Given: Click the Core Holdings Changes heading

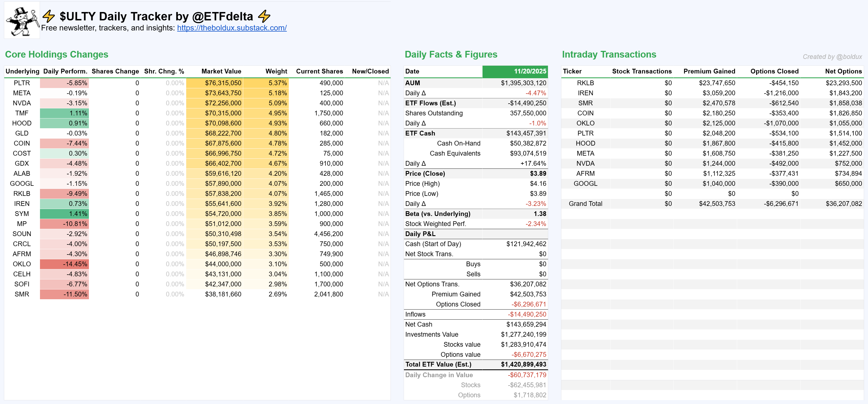Looking at the screenshot, I should coord(56,54).
